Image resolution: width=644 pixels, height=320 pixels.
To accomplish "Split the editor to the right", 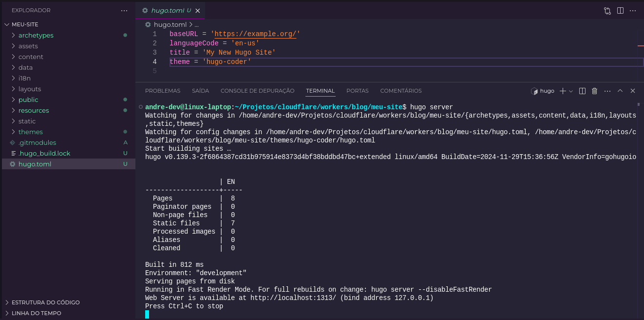I will pos(620,10).
